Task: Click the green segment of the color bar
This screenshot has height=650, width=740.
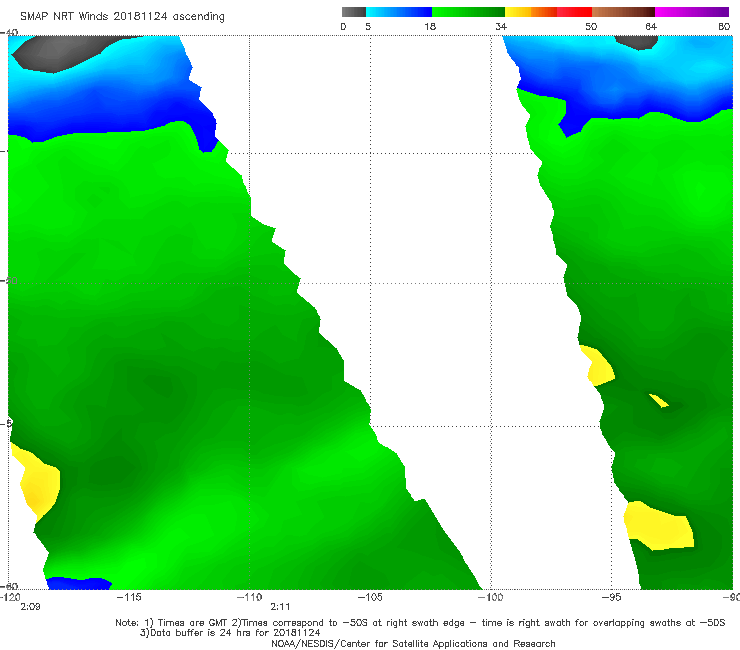Action: click(x=469, y=12)
